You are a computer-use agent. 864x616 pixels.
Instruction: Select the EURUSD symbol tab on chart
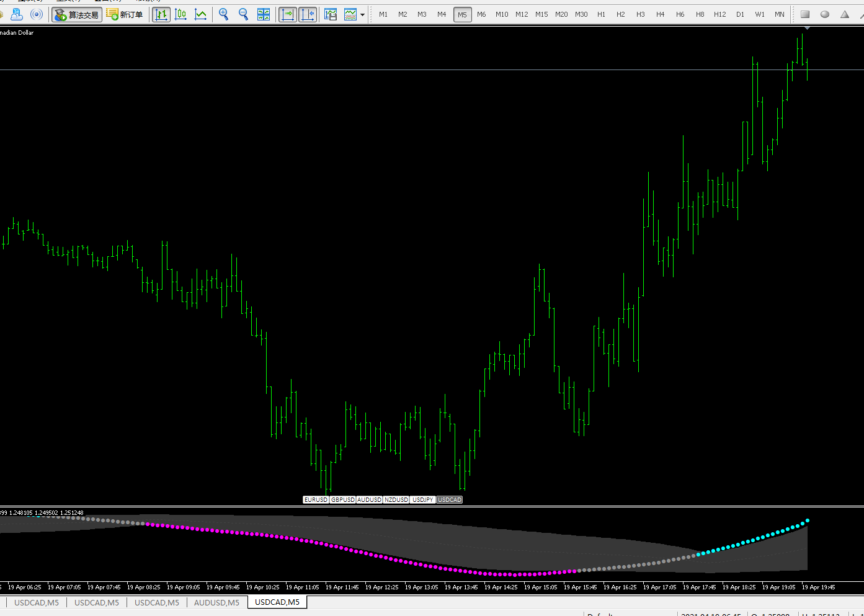316,499
